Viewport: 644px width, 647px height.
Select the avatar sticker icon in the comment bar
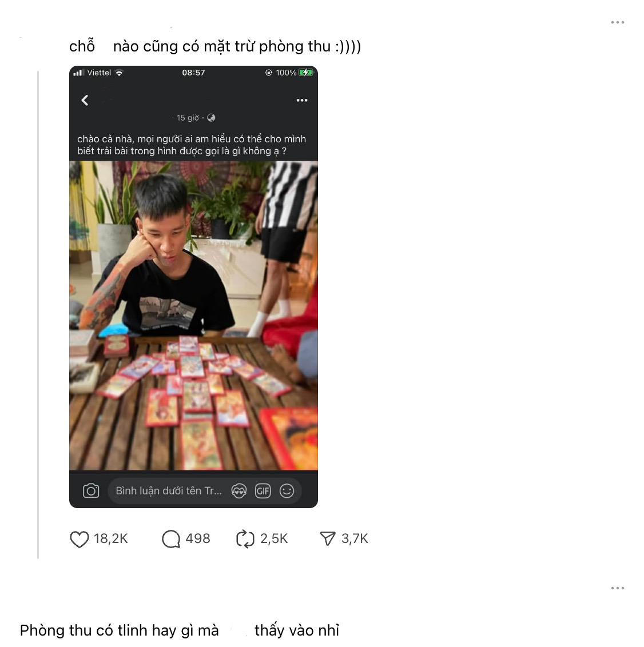click(x=239, y=490)
